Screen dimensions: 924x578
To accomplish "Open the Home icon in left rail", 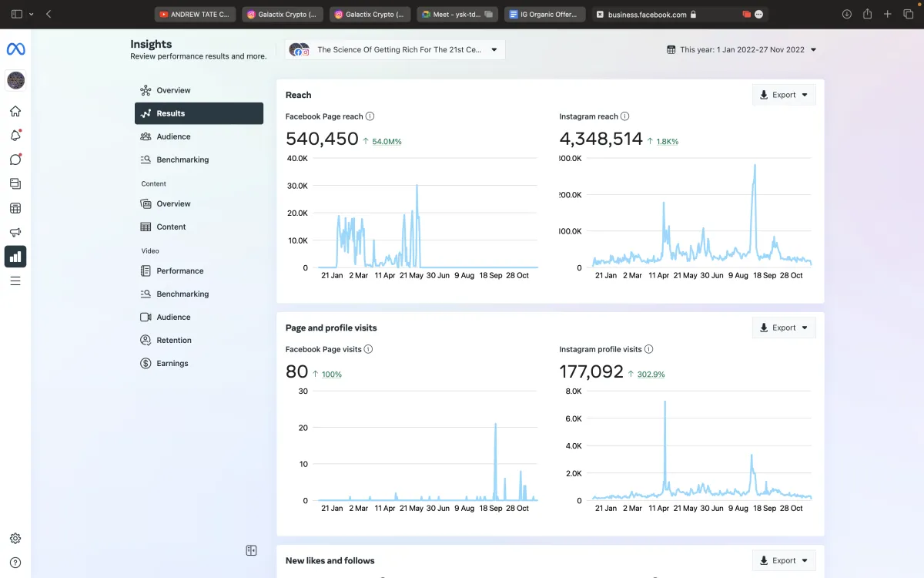I will 15,111.
